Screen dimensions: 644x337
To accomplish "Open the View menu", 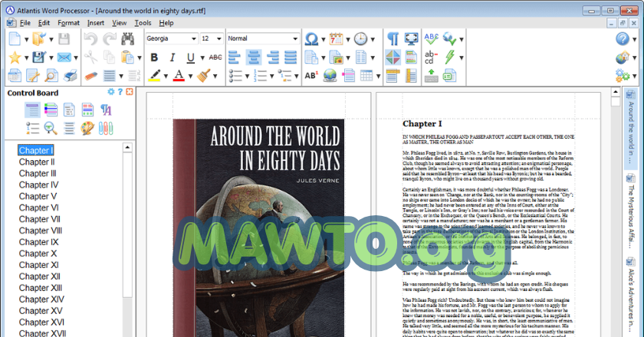I will [119, 23].
